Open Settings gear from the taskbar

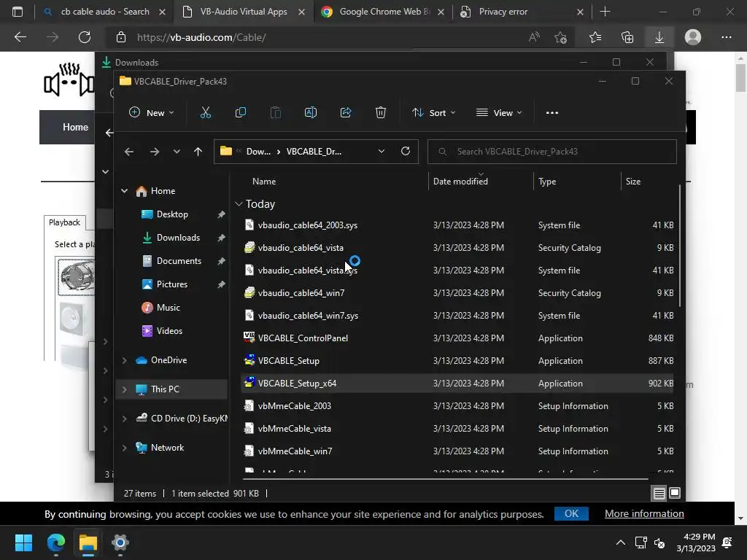120,542
